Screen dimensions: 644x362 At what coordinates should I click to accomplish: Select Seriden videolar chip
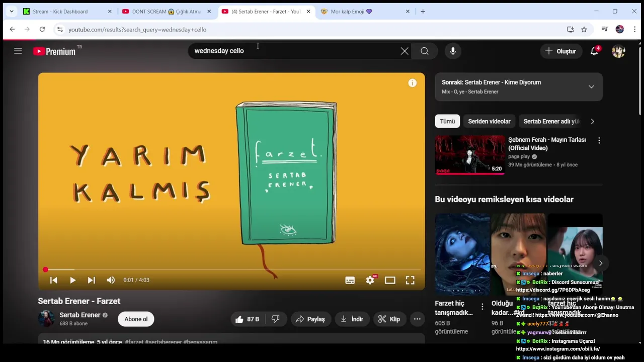[489, 121]
